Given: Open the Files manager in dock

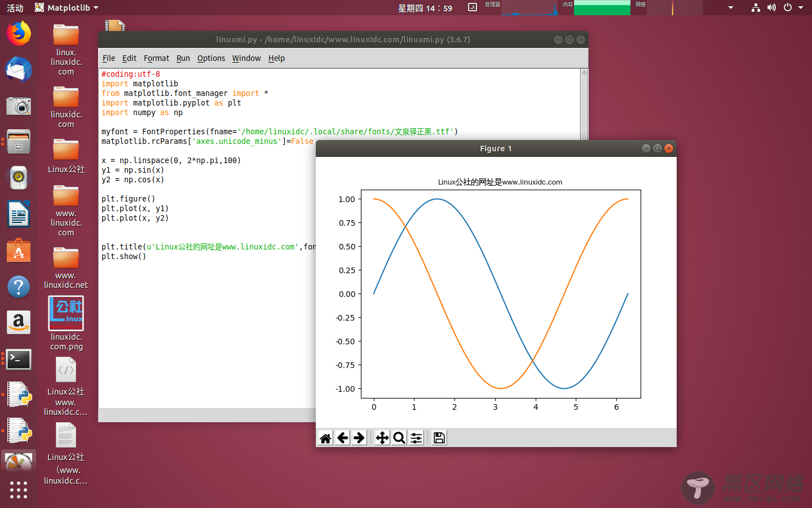Looking at the screenshot, I should [19, 142].
